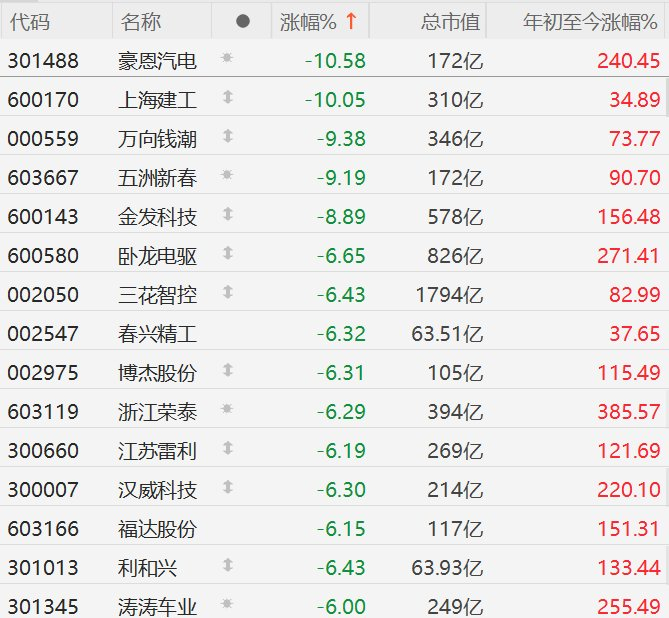Click the marker icon in 利和兴 row

click(x=227, y=565)
